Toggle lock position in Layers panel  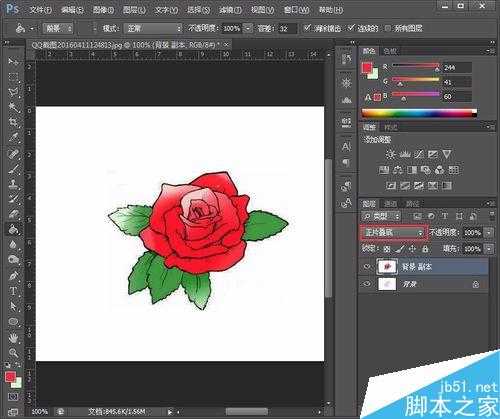click(x=412, y=249)
